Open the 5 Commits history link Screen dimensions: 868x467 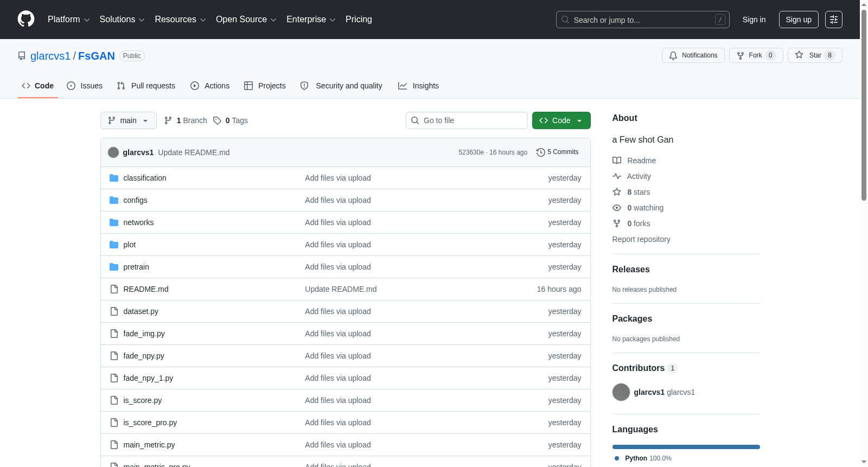click(x=558, y=152)
